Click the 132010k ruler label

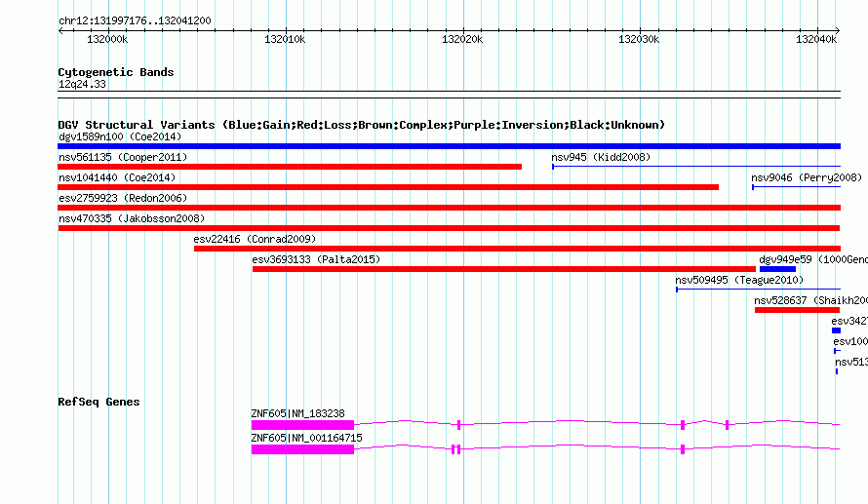click(285, 39)
